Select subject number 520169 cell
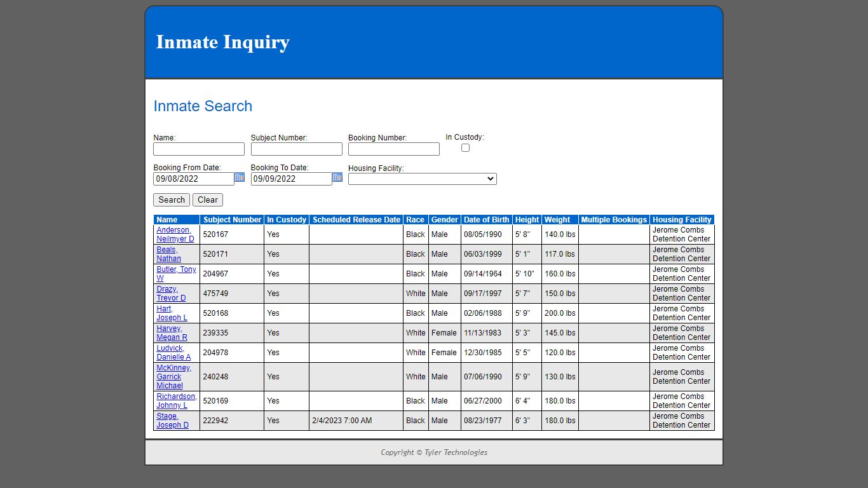 [232, 401]
